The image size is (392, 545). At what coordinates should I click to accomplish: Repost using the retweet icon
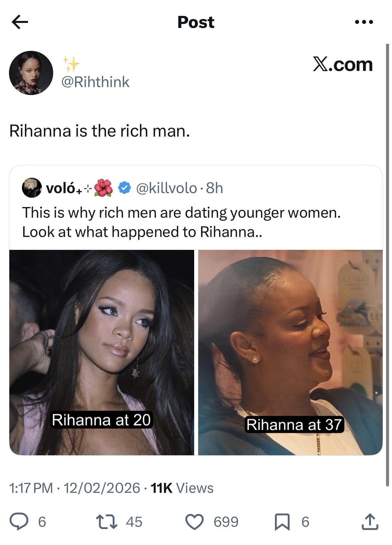pos(106,521)
